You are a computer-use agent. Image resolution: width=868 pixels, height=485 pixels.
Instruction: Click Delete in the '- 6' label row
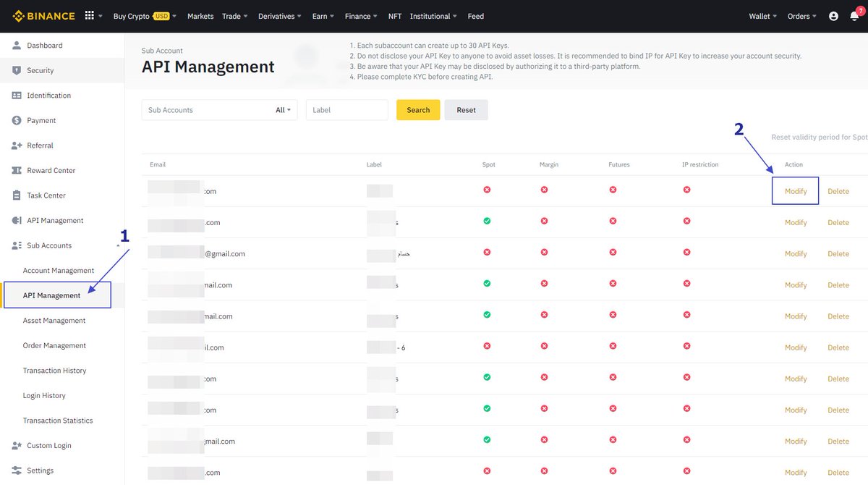(x=838, y=347)
